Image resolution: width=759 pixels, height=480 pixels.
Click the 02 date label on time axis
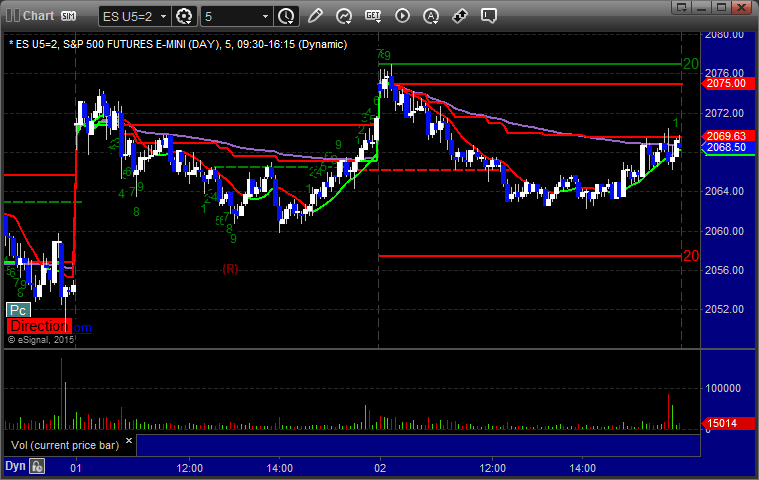380,468
